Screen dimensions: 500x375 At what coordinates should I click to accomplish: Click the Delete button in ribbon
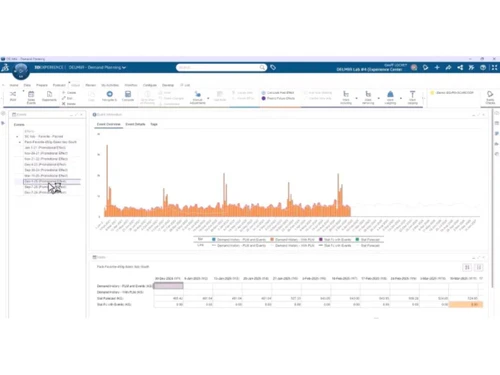tap(69, 104)
